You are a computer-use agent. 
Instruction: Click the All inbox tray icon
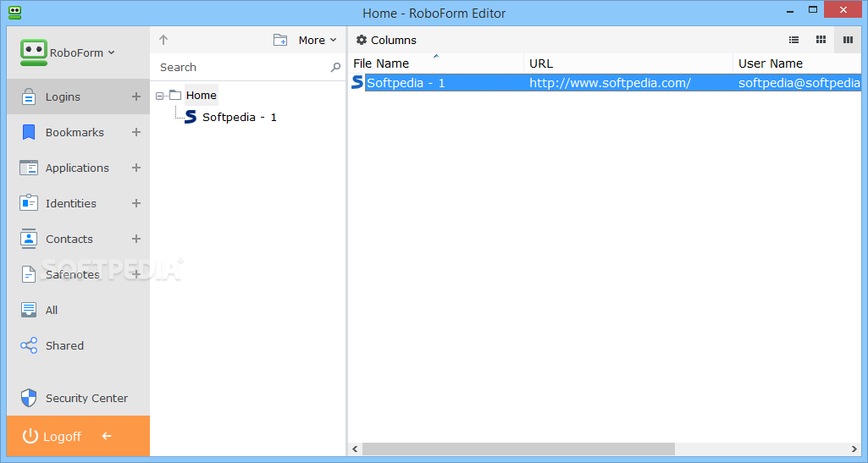pos(28,310)
